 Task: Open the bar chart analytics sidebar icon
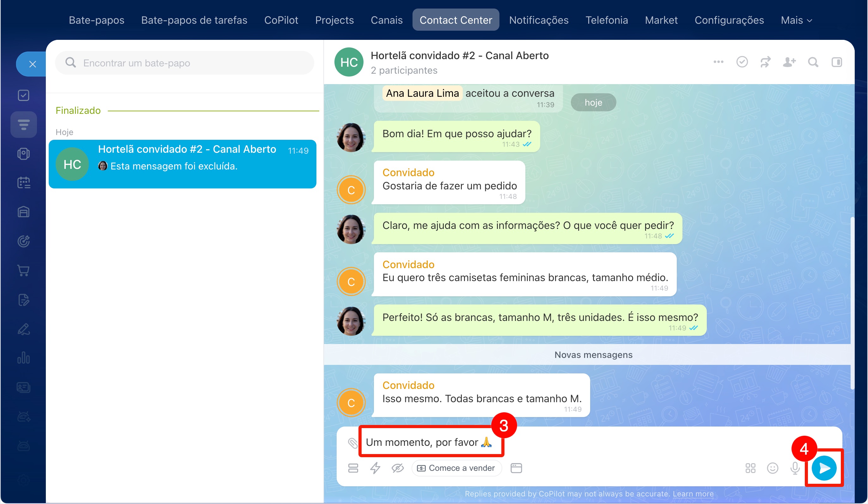[23, 358]
